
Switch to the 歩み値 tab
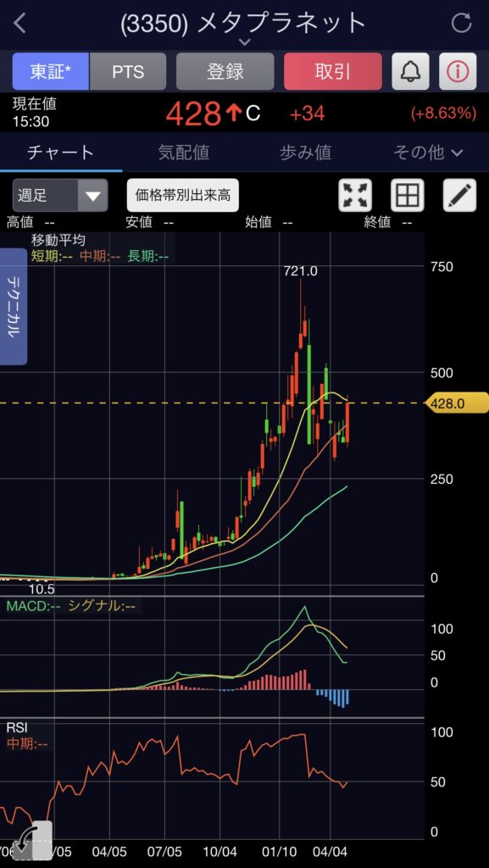[x=305, y=153]
